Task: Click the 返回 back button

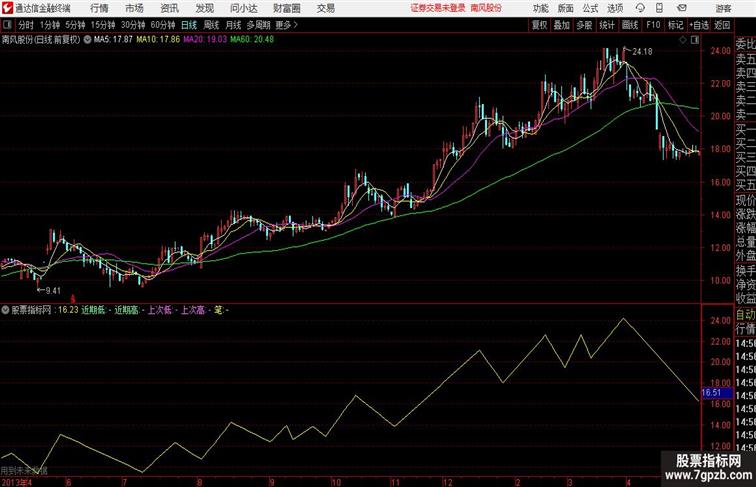Action: pos(722,25)
